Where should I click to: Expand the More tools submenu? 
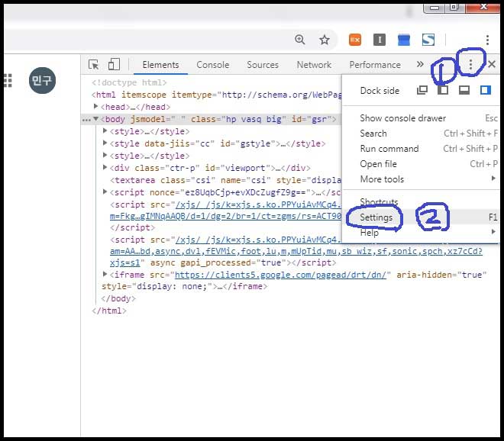tap(421, 179)
